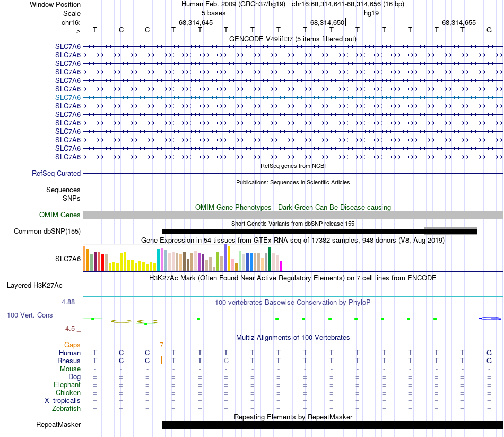Click the H3K27Ac Mark ENCODE track title
The height and width of the screenshot is (437, 504).
[292, 278]
